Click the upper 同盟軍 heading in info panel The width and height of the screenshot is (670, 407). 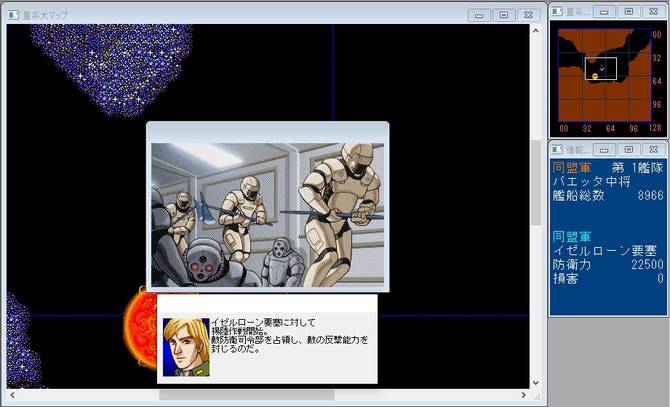coord(572,167)
